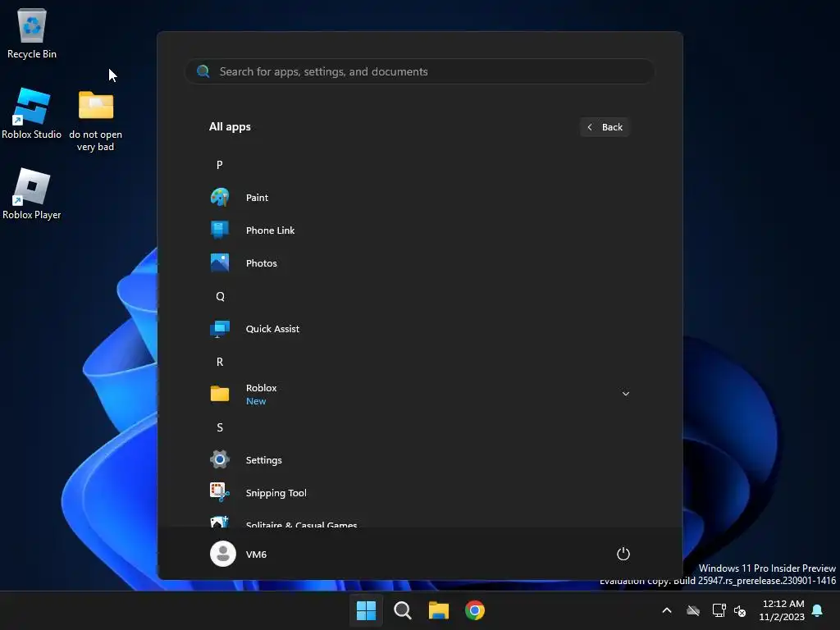Open the VM6 user account menu
Screen dimensions: 840x630
pyautogui.click(x=239, y=554)
